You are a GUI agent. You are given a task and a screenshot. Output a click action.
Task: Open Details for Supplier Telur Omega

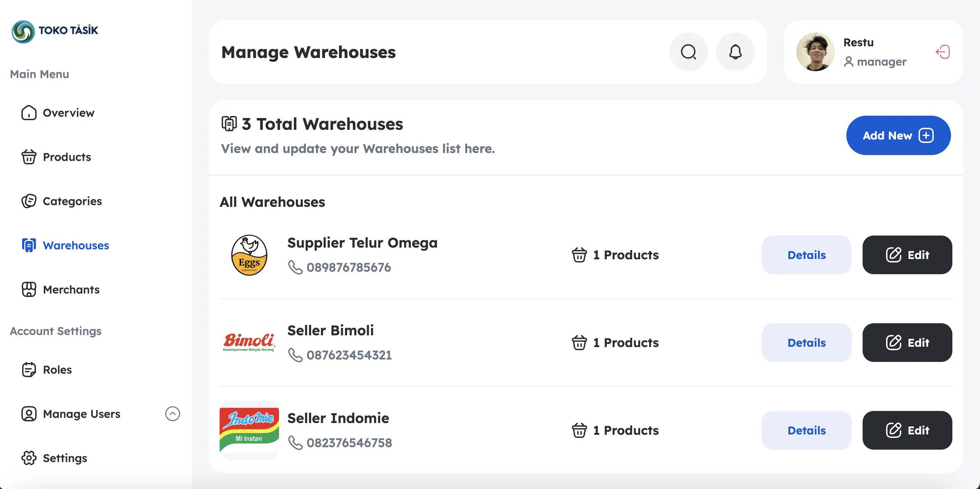pos(807,255)
